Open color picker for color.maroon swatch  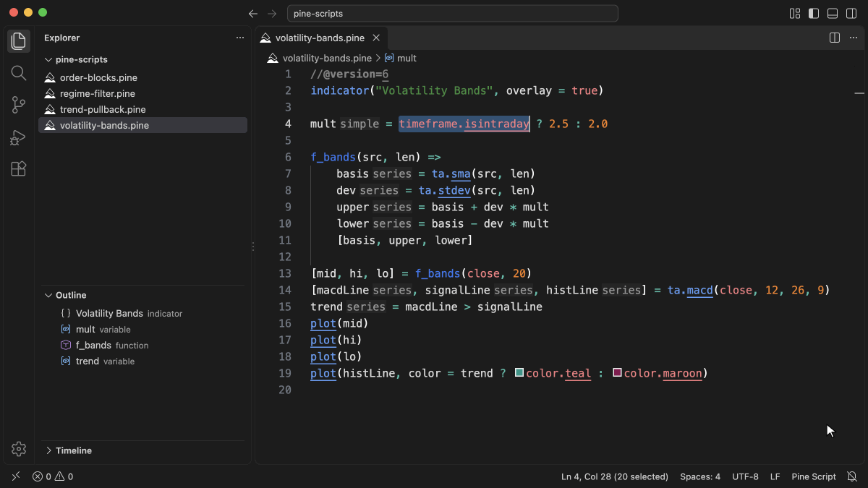(617, 373)
